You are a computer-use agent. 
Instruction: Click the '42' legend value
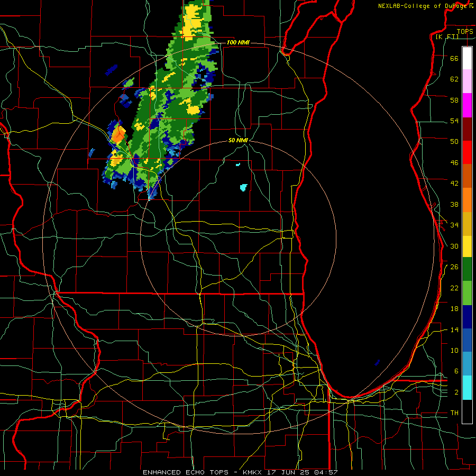point(454,184)
